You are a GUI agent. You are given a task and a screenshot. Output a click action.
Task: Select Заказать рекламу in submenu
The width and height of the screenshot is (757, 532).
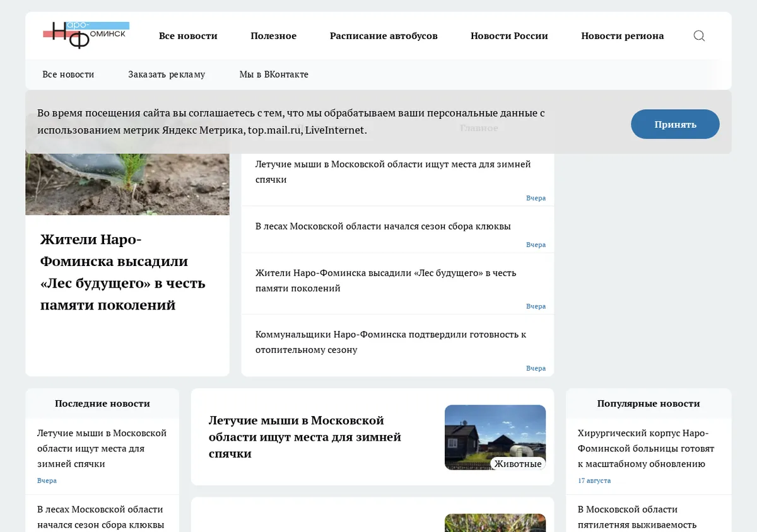(x=167, y=74)
